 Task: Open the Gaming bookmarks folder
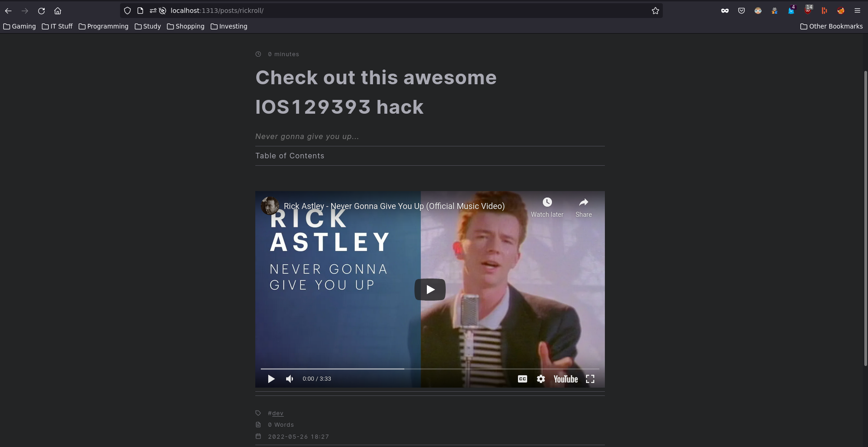19,26
